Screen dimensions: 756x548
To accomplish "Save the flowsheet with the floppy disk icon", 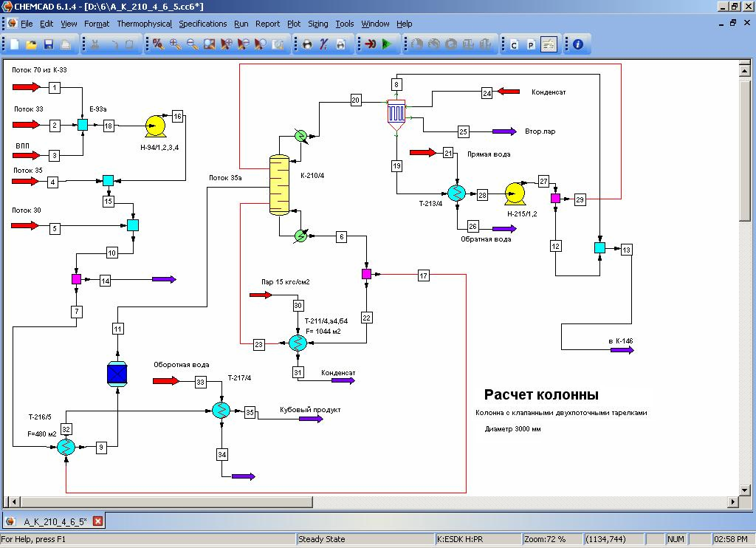I will point(48,44).
